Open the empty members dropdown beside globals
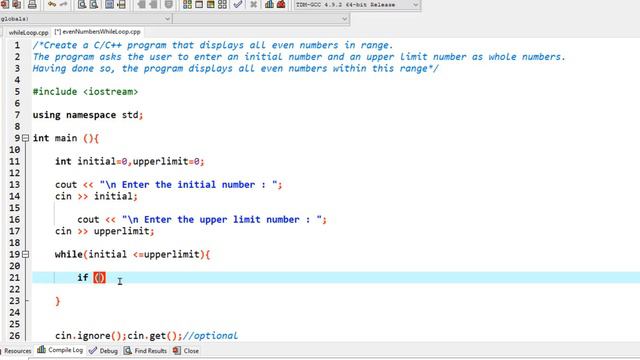Image resolution: width=640 pixels, height=360 pixels. (261, 19)
